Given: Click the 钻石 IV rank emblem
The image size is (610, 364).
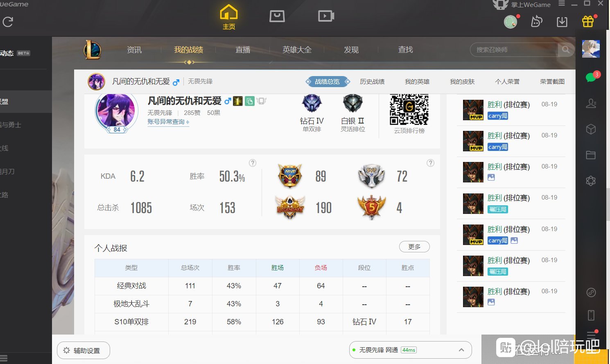Looking at the screenshot, I should (x=312, y=103).
